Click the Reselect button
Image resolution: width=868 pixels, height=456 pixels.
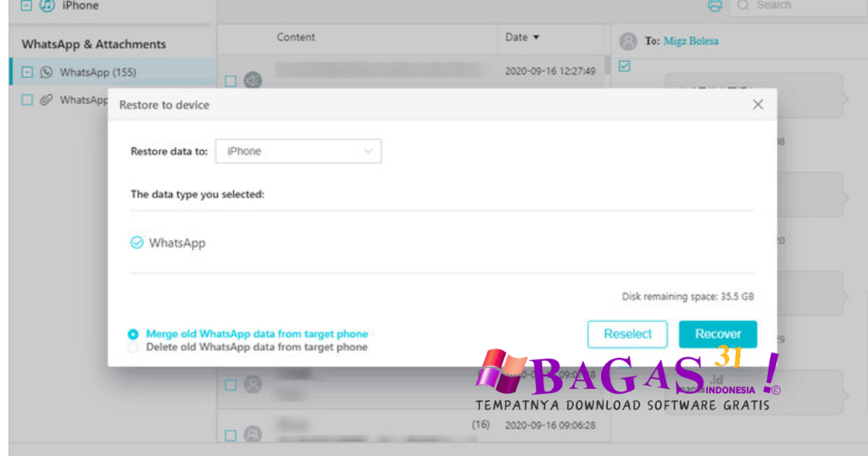pos(627,334)
